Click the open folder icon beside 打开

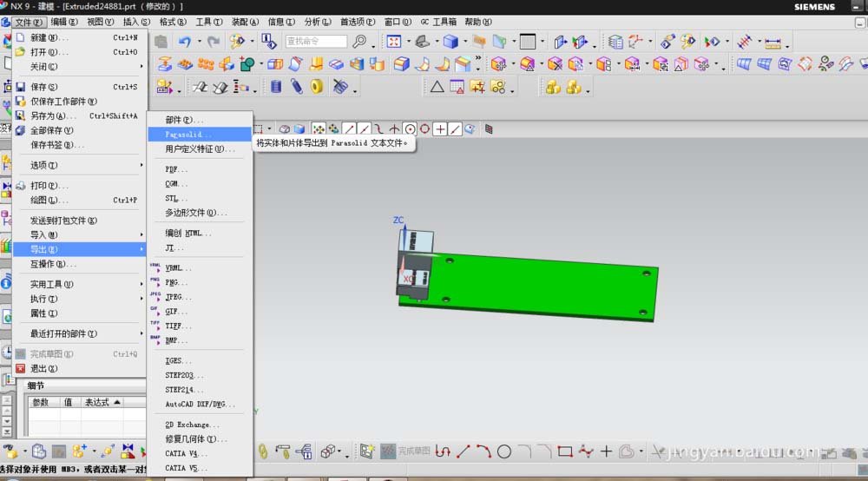[x=21, y=52]
